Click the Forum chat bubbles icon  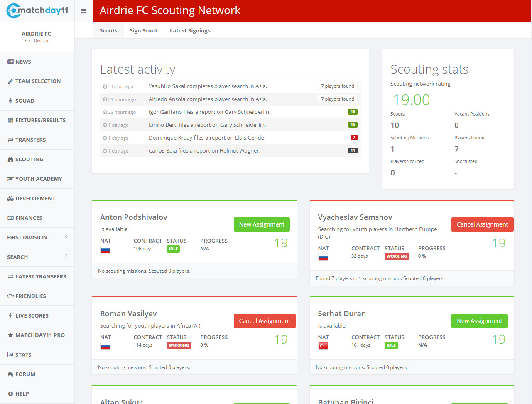(10, 374)
